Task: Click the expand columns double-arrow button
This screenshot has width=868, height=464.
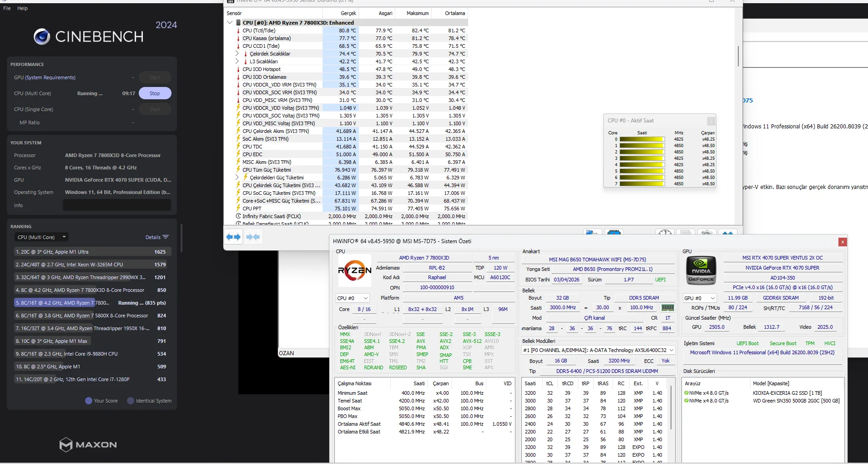Action: (x=233, y=237)
